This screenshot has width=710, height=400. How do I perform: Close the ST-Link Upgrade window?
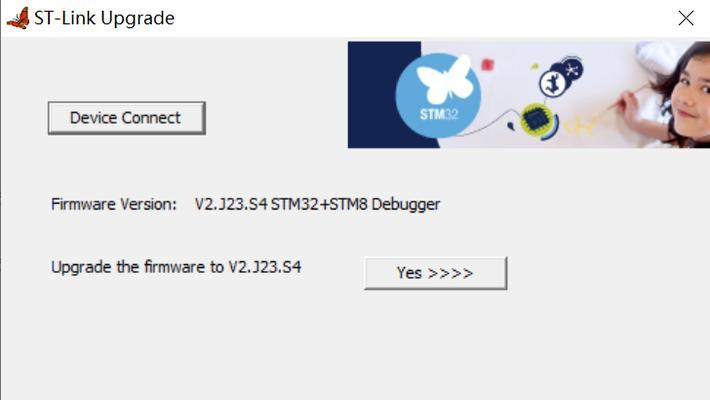coord(686,18)
